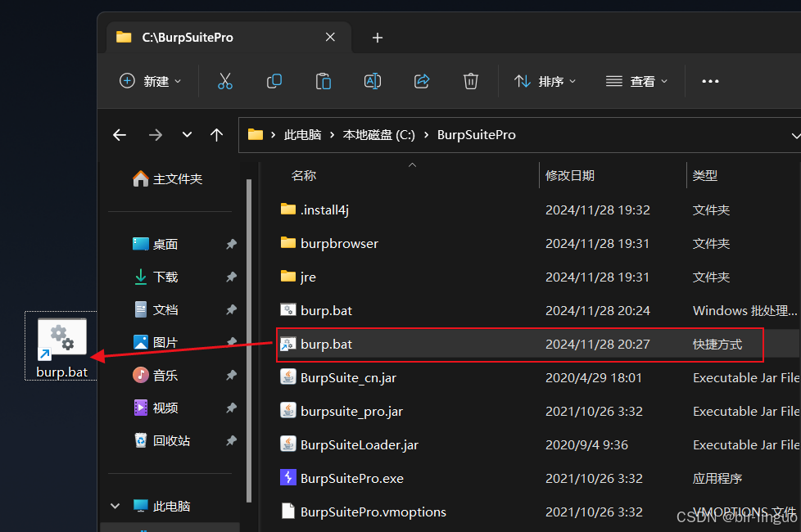Click the Share icon in toolbar
This screenshot has height=532, width=801.
422,81
